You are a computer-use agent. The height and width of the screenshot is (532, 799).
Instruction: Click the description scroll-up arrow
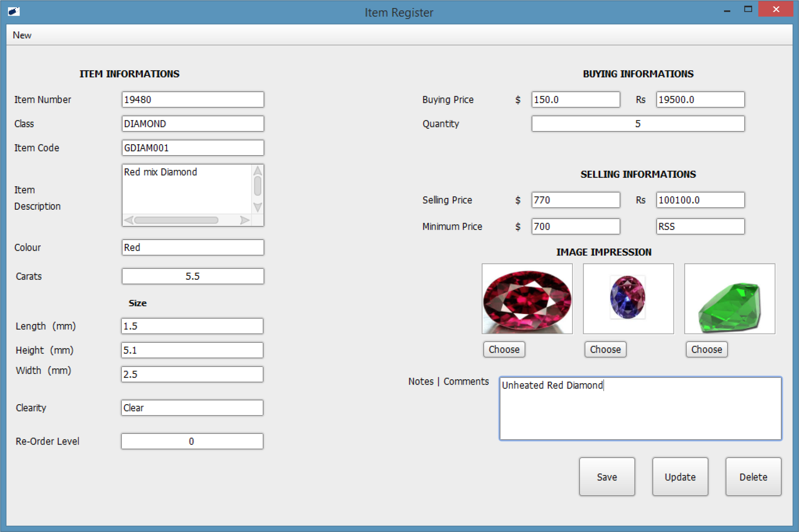tap(257, 171)
